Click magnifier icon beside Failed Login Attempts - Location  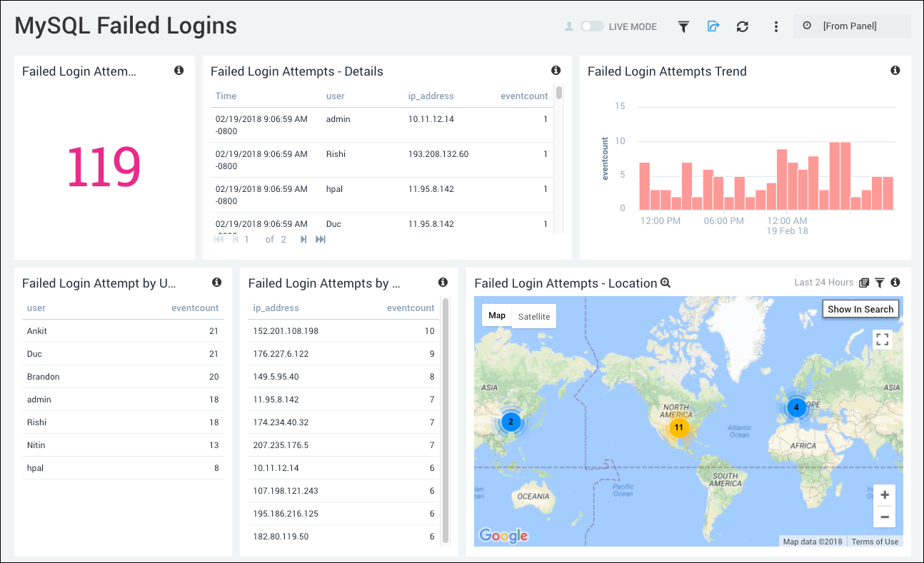666,283
